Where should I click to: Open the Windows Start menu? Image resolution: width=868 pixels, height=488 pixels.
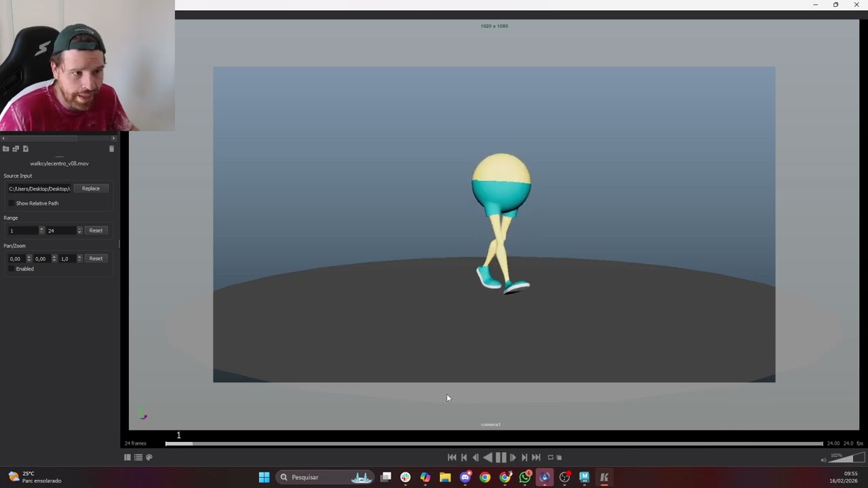pos(264,477)
